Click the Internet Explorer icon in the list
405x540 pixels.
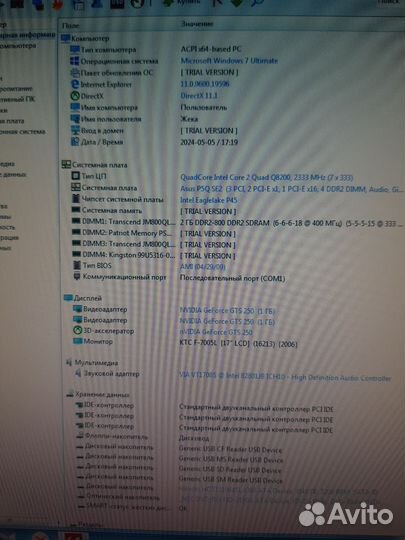coord(75,84)
